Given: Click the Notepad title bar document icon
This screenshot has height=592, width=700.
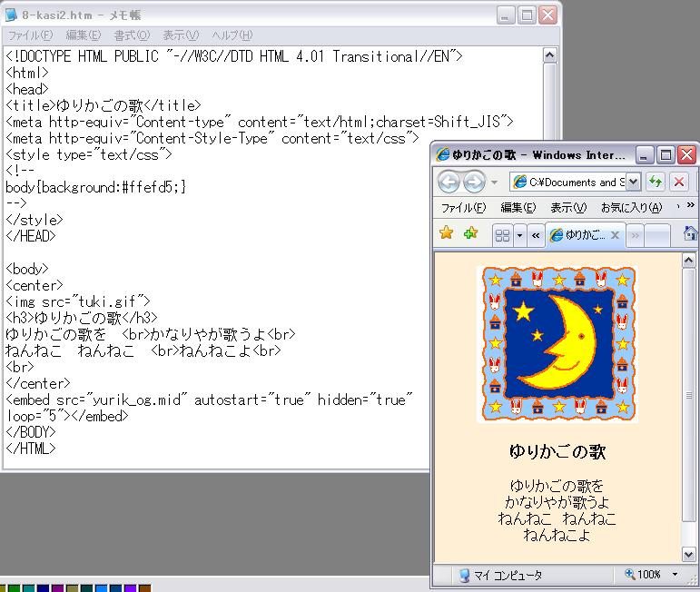Looking at the screenshot, I should 11,15.
